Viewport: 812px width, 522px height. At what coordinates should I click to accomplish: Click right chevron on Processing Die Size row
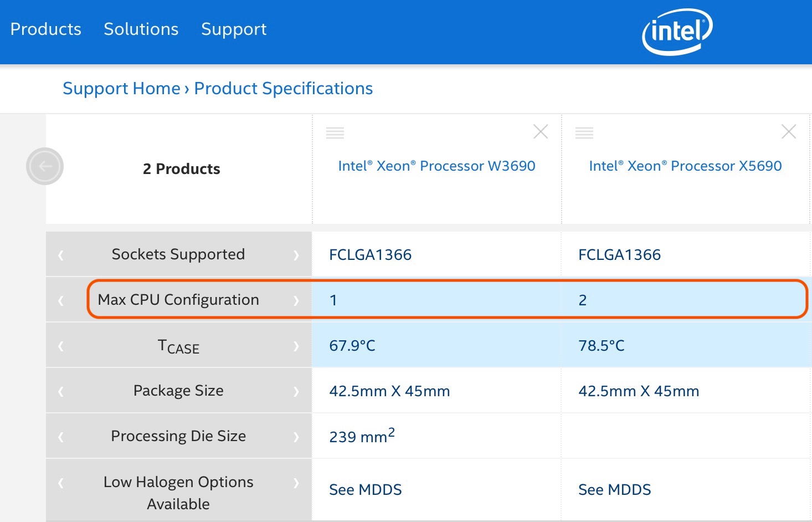[296, 437]
